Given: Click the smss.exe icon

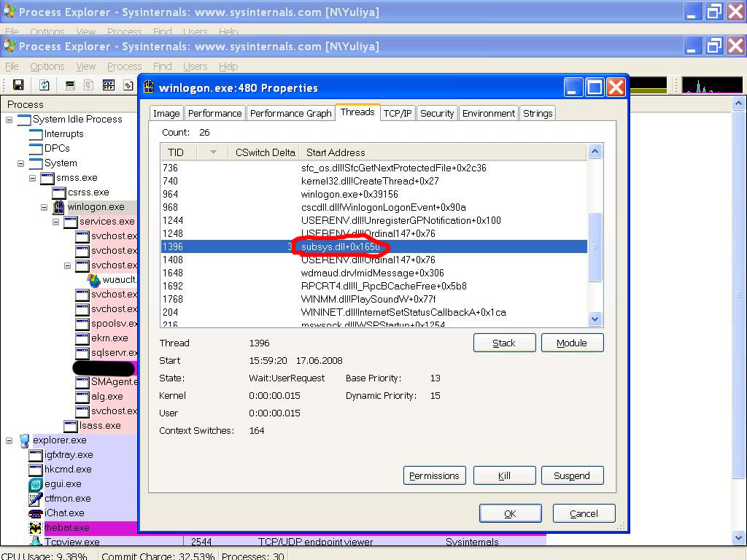Looking at the screenshot, I should (x=47, y=178).
